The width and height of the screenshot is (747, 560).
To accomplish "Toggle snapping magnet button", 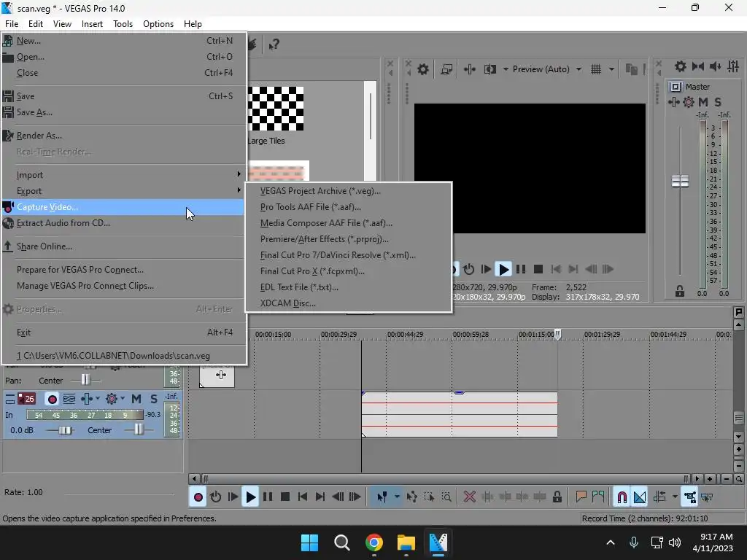I will (x=622, y=497).
